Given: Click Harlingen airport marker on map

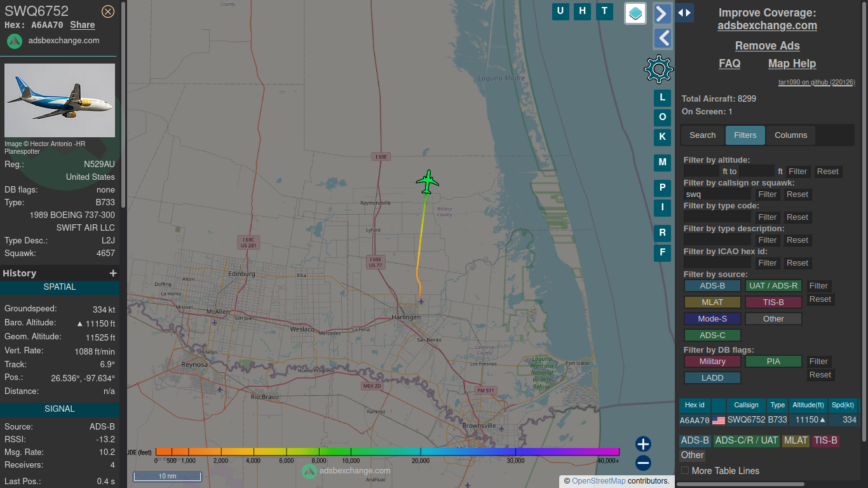Looking at the screenshot, I should point(421,301).
